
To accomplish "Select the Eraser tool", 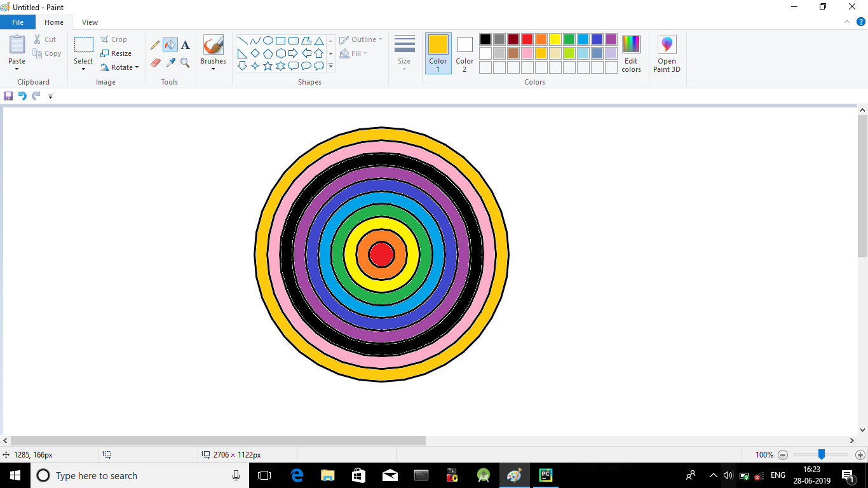I will coord(155,63).
